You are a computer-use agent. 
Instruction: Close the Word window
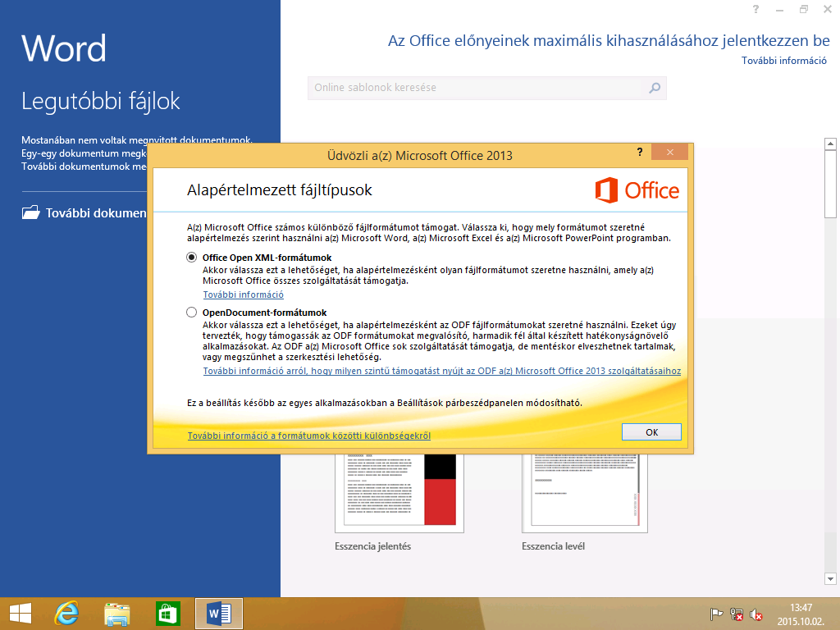coord(827,9)
